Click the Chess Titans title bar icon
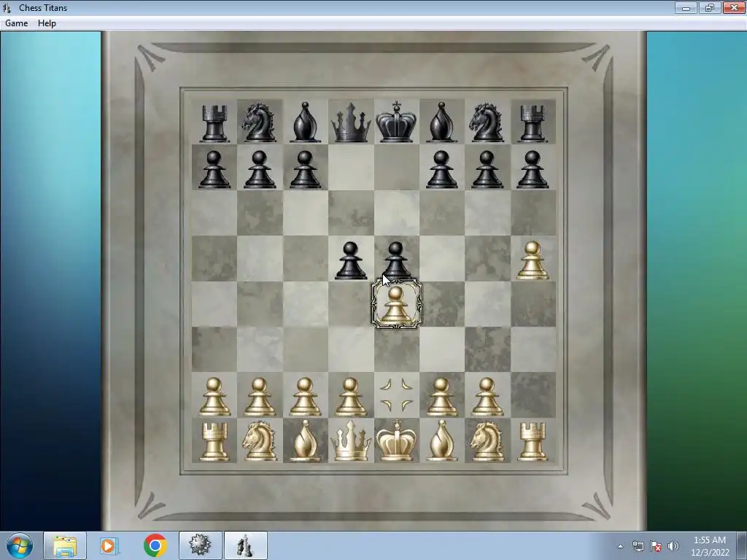 tap(7, 7)
